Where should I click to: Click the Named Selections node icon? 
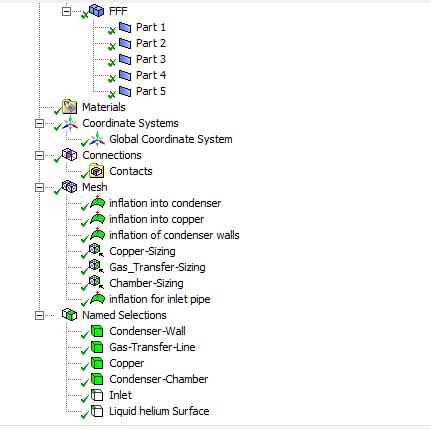(70, 315)
